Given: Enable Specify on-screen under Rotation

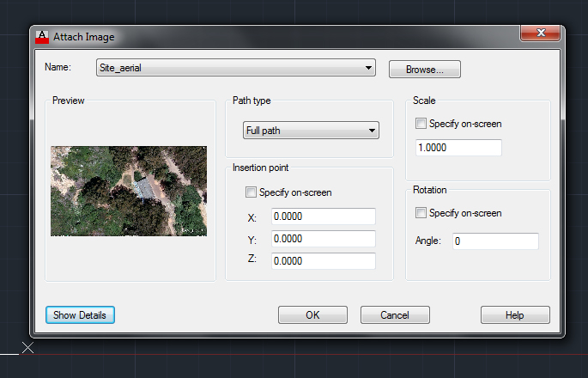Looking at the screenshot, I should pos(421,213).
